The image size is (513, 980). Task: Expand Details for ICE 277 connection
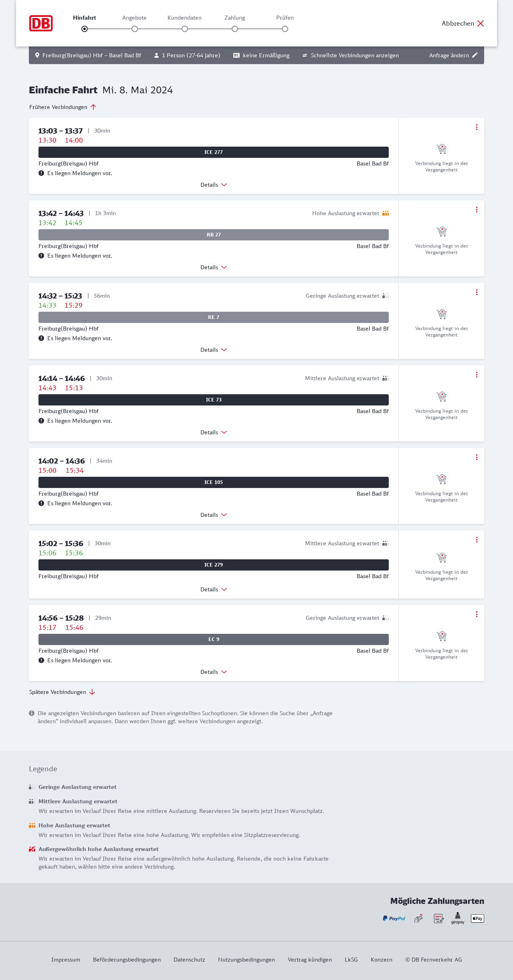[214, 185]
